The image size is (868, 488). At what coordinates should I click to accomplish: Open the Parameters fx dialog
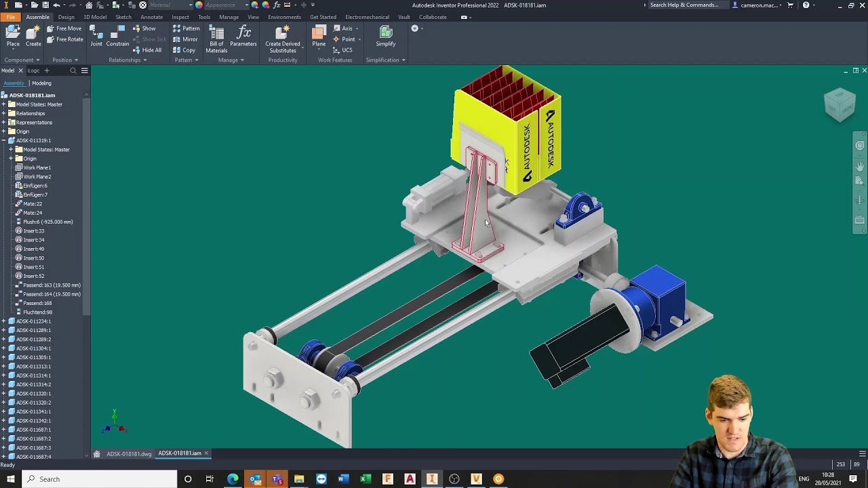coord(243,36)
